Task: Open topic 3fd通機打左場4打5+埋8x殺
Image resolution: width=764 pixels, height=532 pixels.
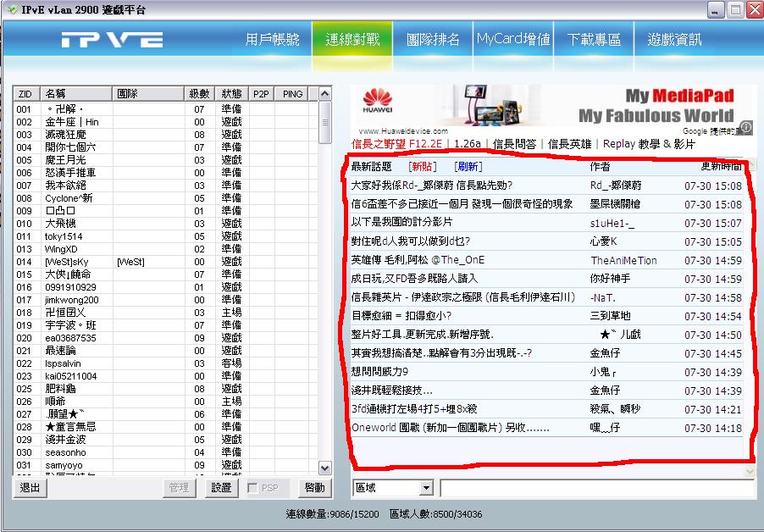Action: pyautogui.click(x=414, y=409)
